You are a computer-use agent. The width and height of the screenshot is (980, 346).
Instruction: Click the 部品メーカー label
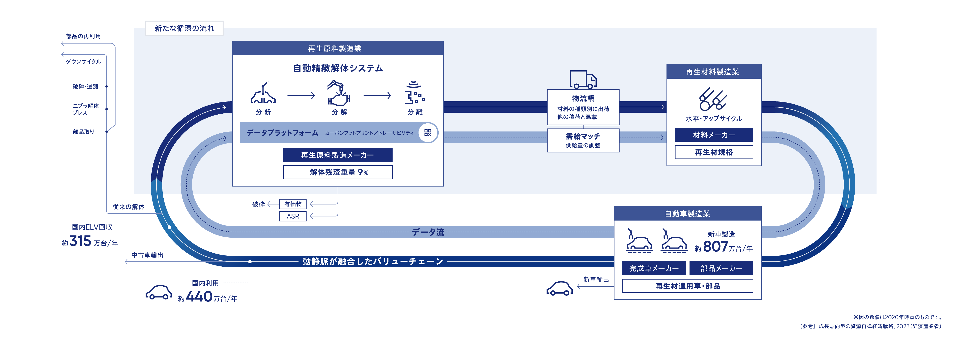click(721, 268)
